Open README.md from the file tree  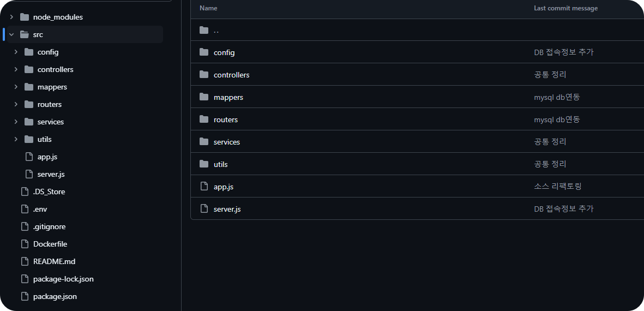(x=54, y=262)
